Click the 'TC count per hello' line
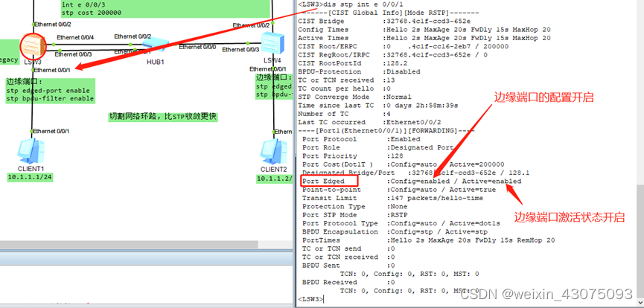 [344, 89]
